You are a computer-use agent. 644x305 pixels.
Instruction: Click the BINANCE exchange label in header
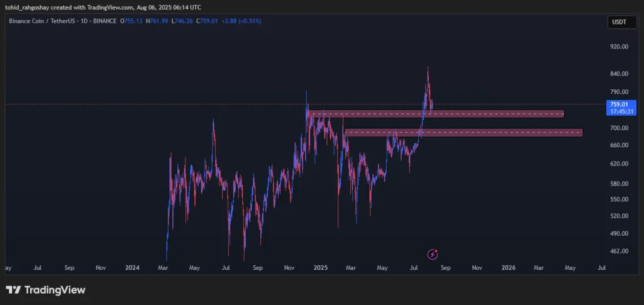click(x=105, y=21)
